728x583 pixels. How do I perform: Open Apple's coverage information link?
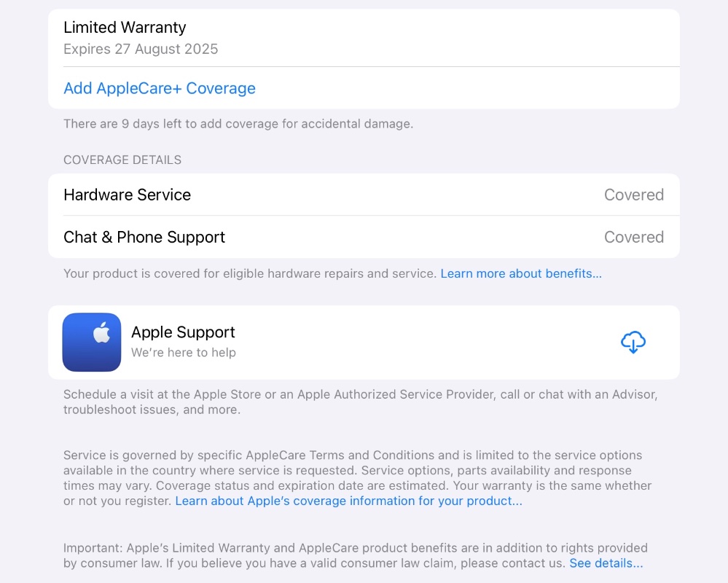348,501
